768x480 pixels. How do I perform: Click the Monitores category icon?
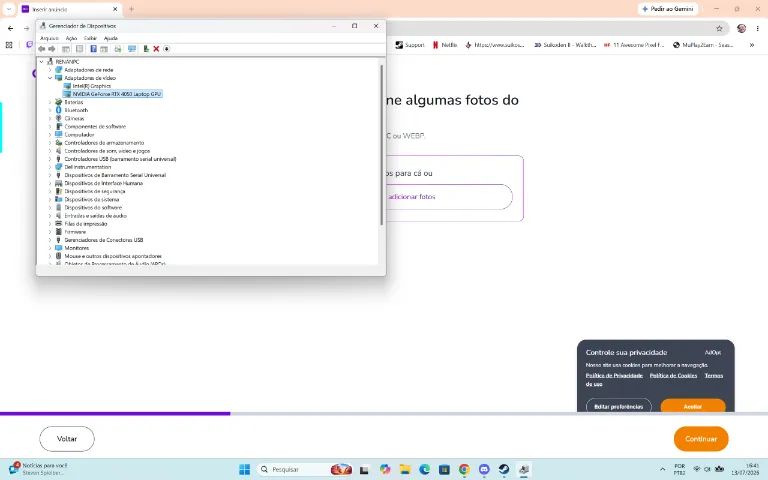(x=59, y=248)
